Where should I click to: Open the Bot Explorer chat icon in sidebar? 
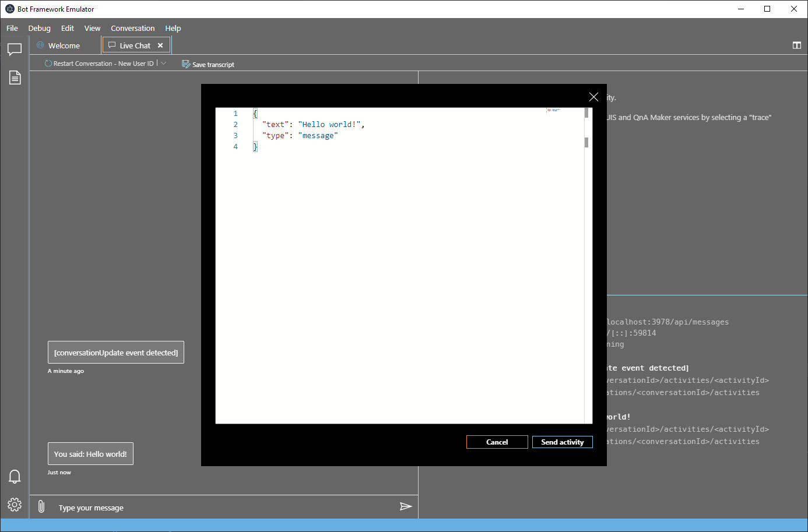[x=15, y=50]
